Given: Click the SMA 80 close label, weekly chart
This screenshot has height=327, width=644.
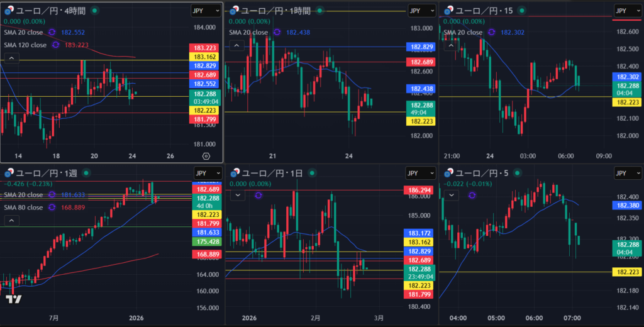Looking at the screenshot, I should point(25,207).
